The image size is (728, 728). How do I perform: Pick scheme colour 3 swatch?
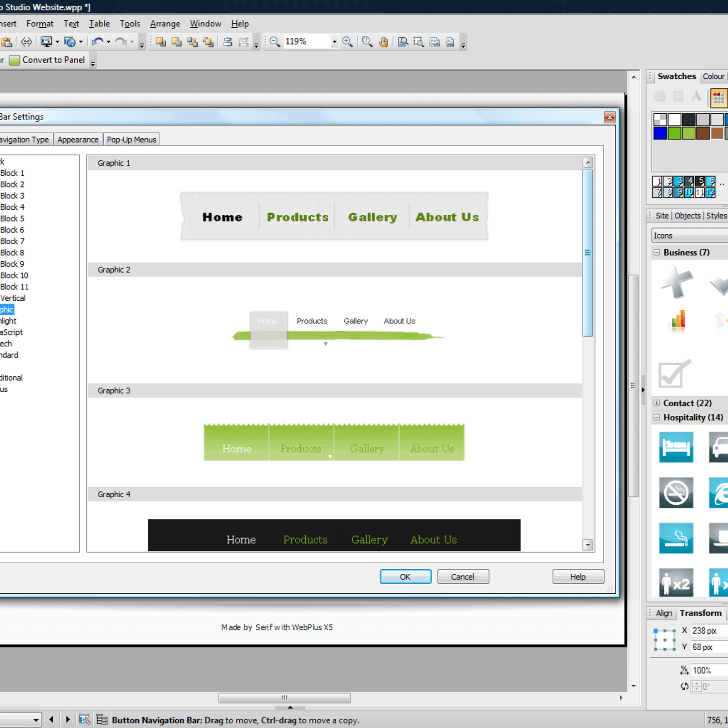pos(678,181)
